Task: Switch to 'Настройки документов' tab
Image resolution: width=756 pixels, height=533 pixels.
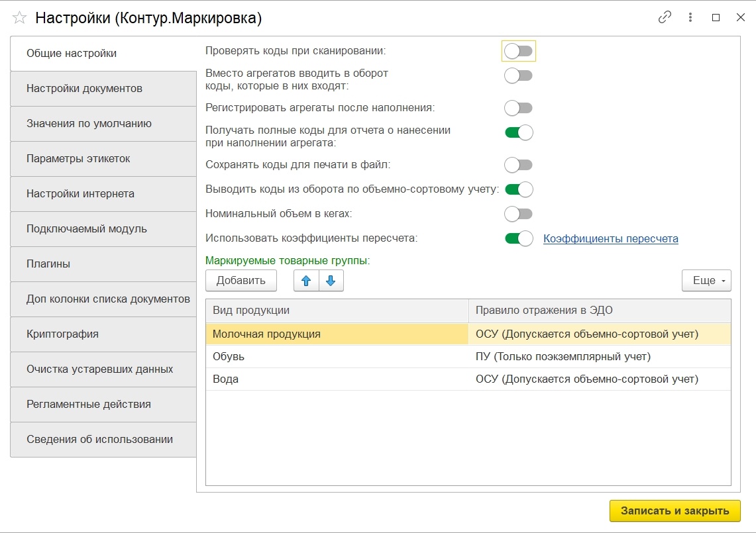Action: (x=103, y=89)
